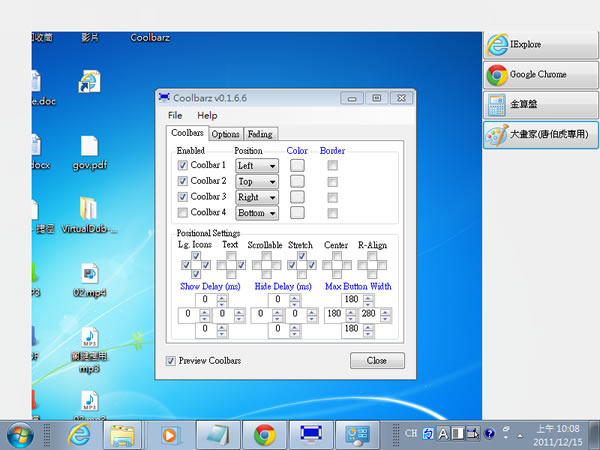The height and width of the screenshot is (450, 600).
Task: Open Internet Explorer from the taskbar
Action: [x=79, y=435]
